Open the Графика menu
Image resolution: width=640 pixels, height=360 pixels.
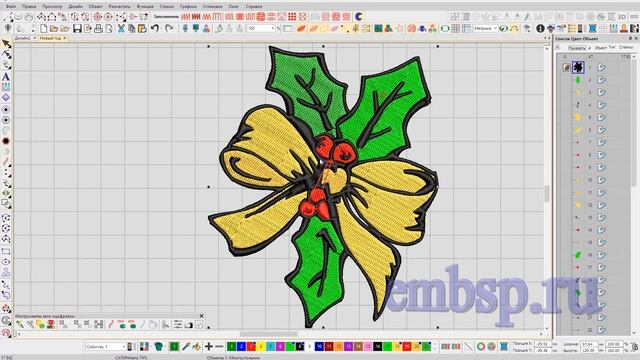tap(188, 7)
